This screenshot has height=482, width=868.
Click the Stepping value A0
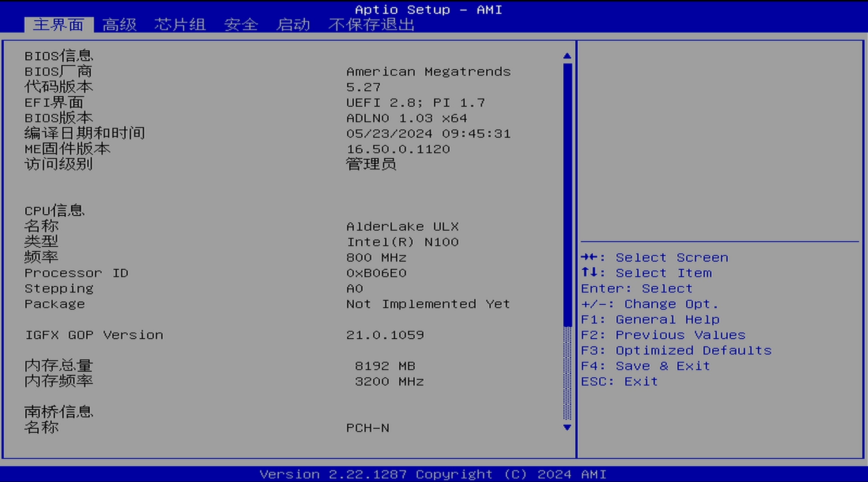tap(355, 289)
